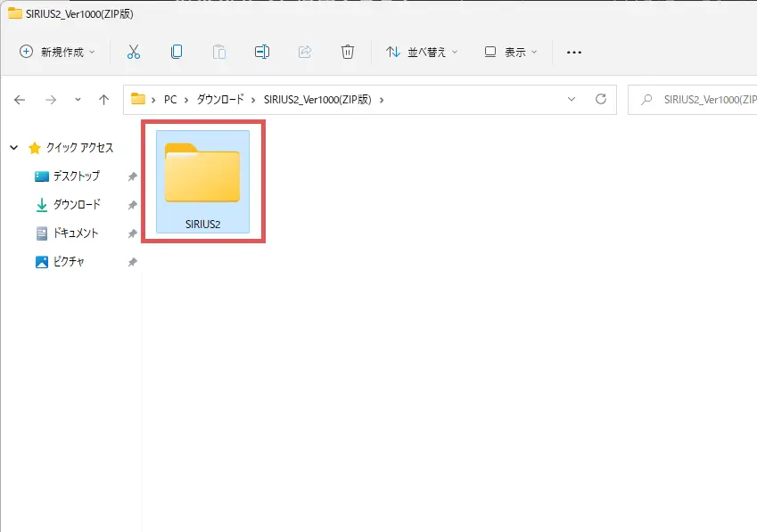Viewport: 757px width, 532px height.
Task: Select ダウンロード in navigation pane
Action: tap(77, 204)
